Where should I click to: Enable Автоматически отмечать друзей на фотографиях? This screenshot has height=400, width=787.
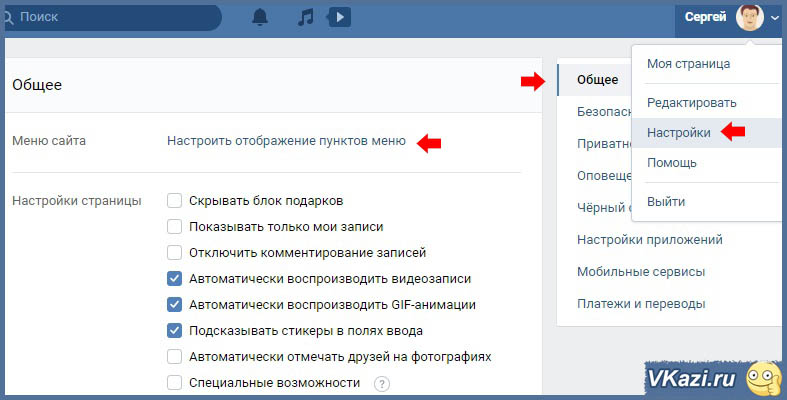pyautogui.click(x=174, y=357)
